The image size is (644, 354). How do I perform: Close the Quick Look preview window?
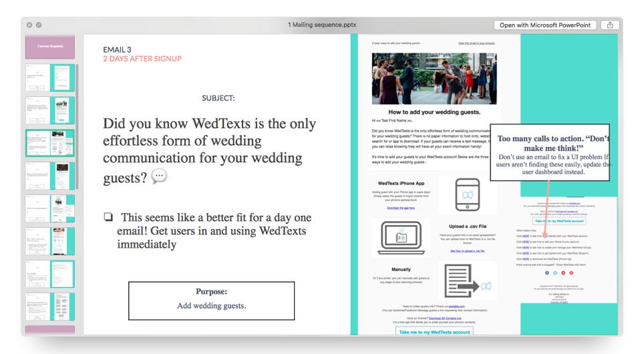(x=29, y=25)
